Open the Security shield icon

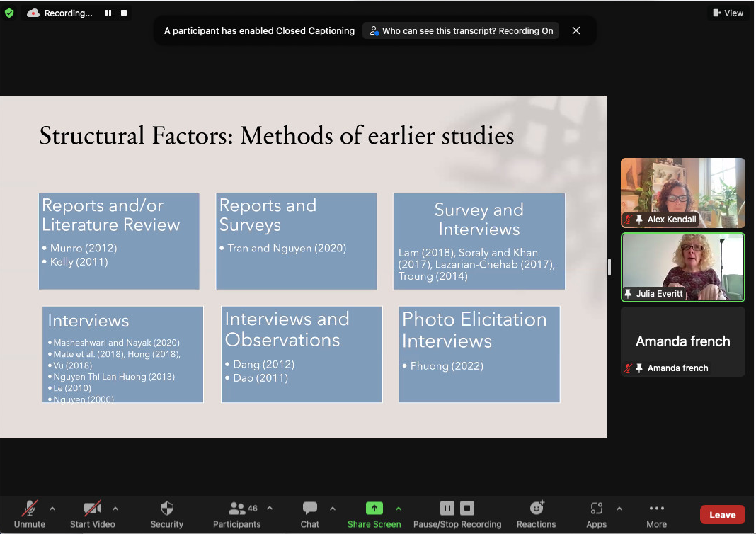click(x=167, y=509)
